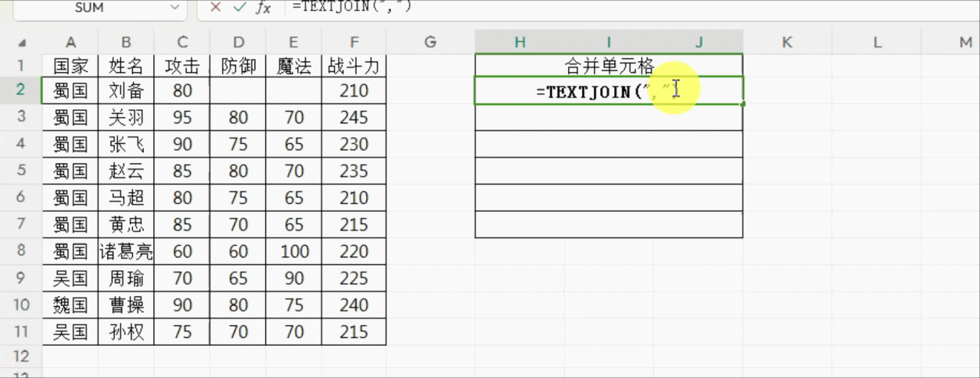Viewport: 980px width, 378px height.
Task: Select the cell with name 黄忠
Action: (126, 225)
